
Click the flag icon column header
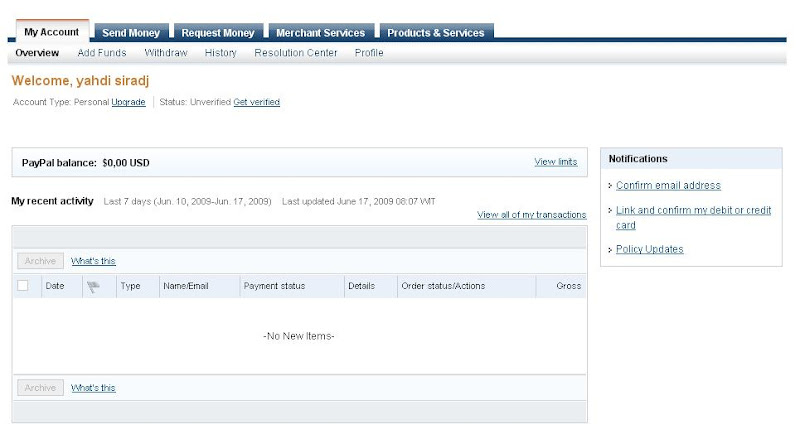[93, 287]
